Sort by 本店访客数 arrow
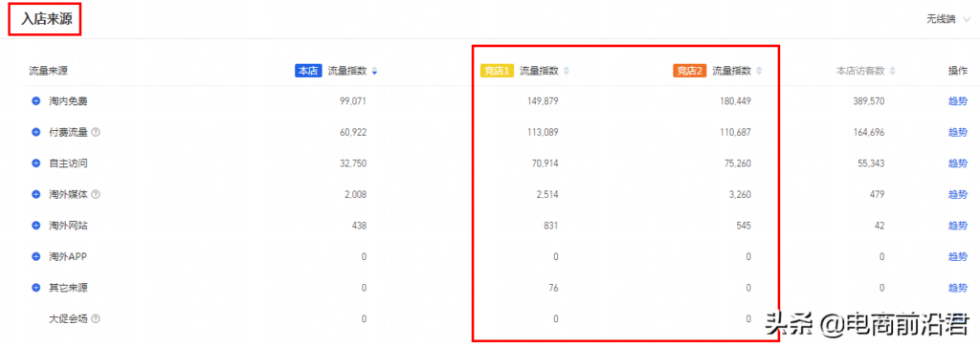980x347 pixels. (x=893, y=71)
